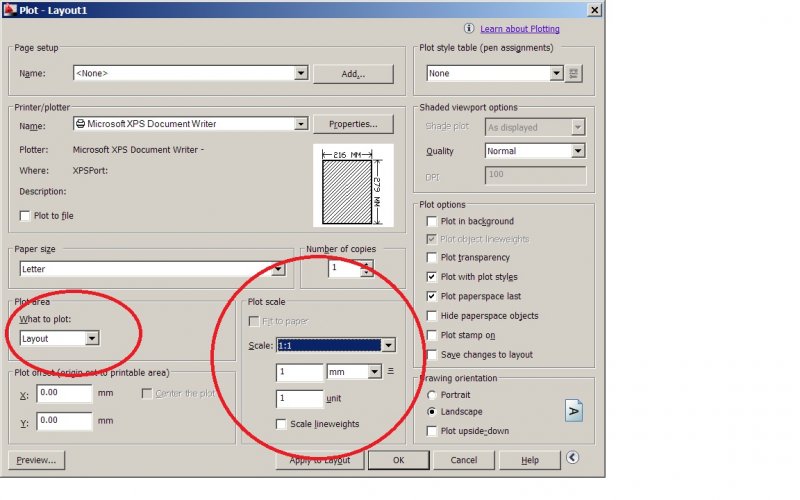Click the X plot offset field
Screen dimensions: 800x500
64,393
